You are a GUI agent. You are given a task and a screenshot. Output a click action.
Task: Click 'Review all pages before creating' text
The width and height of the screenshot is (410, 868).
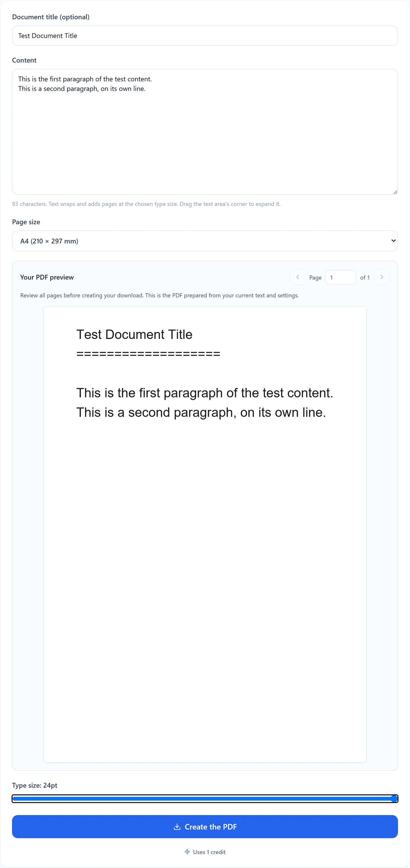pos(160,295)
